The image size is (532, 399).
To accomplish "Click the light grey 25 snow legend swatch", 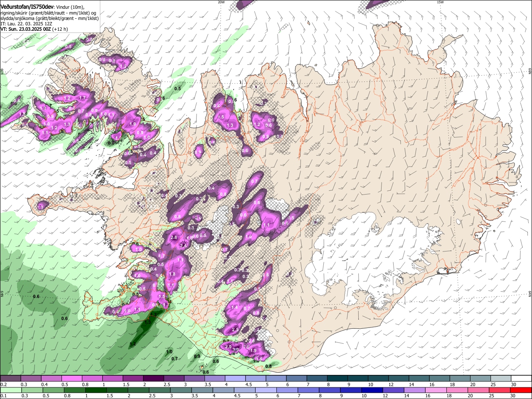I will tap(501, 379).
